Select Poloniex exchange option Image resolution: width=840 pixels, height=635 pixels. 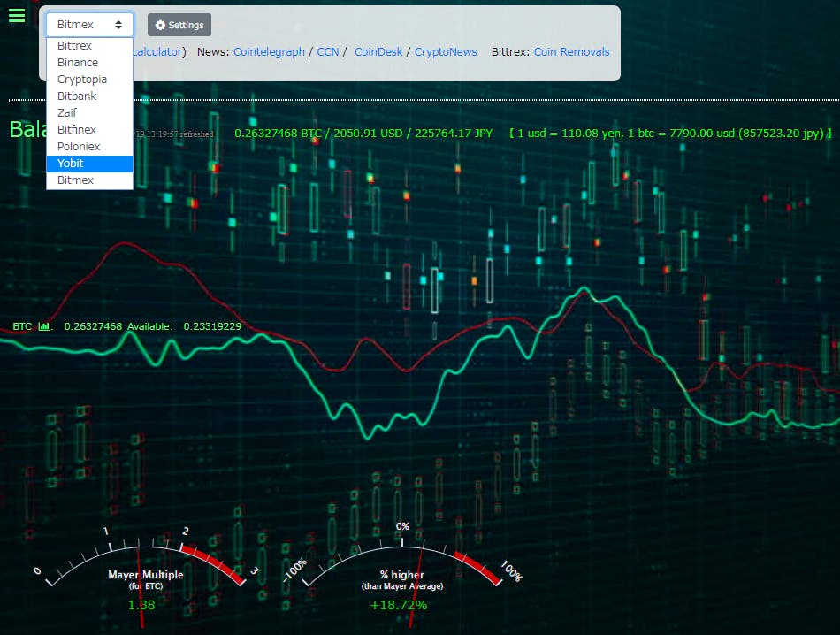point(79,147)
